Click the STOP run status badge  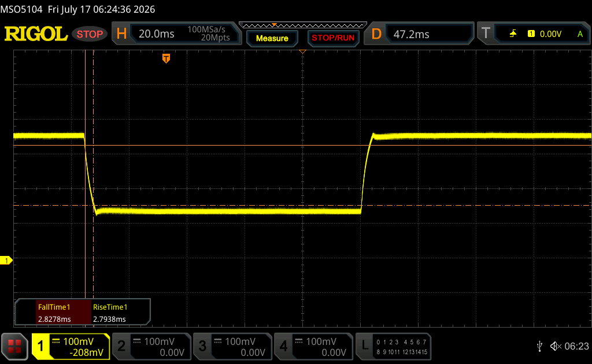90,34
